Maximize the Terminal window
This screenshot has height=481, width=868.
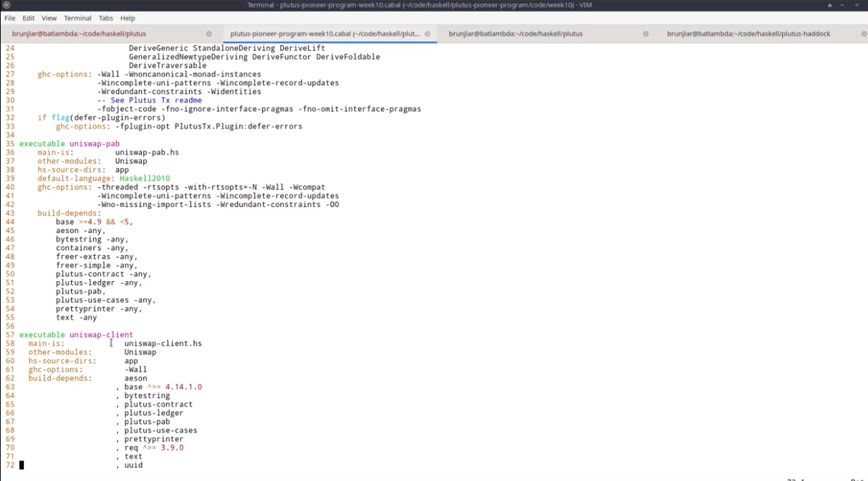(844, 5)
